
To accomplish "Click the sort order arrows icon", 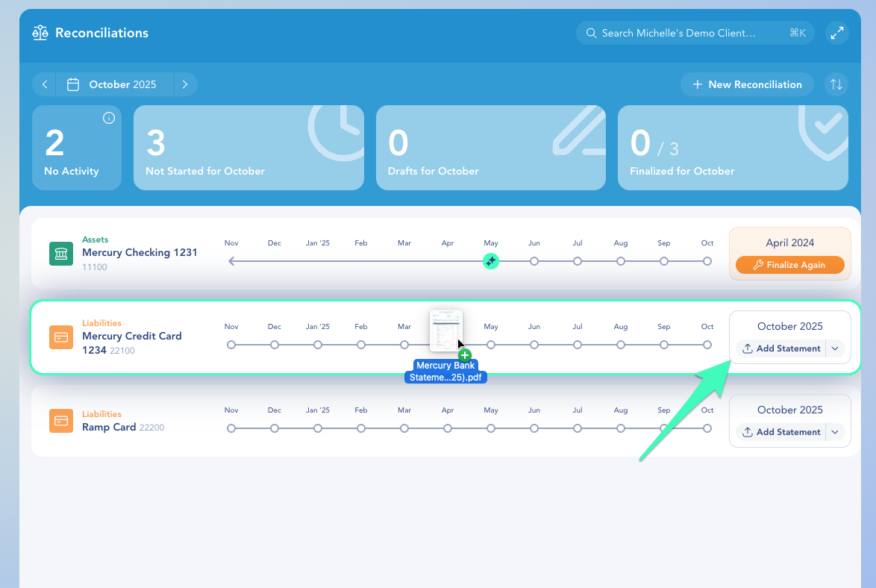I will 836,84.
